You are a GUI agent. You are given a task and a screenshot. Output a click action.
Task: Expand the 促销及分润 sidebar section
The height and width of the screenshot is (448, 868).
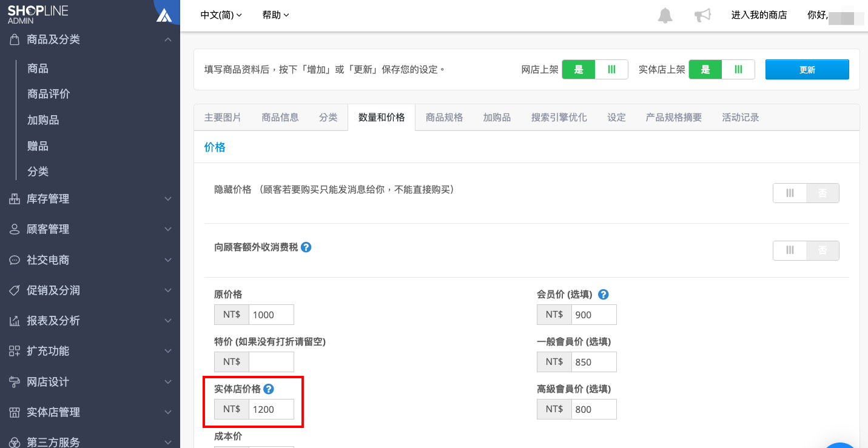(x=168, y=290)
